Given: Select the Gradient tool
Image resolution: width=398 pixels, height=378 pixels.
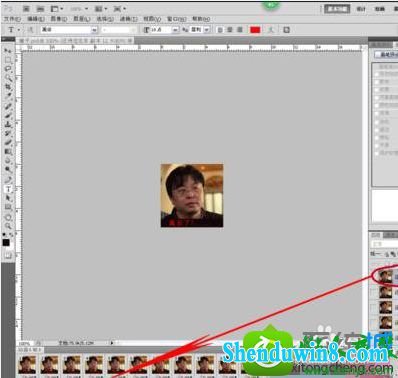Looking at the screenshot, I should [x=8, y=152].
